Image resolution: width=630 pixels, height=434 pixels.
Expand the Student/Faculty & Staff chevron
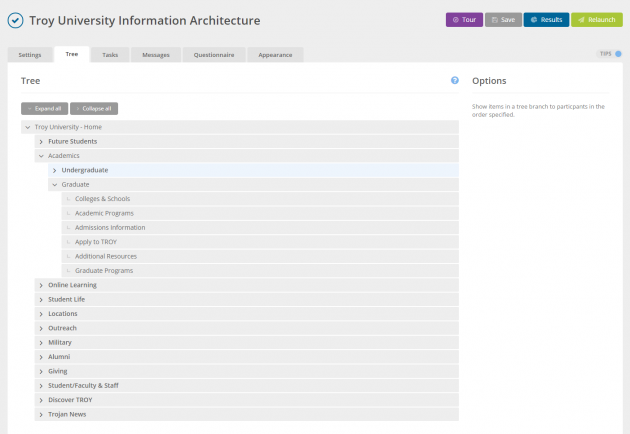click(x=41, y=386)
